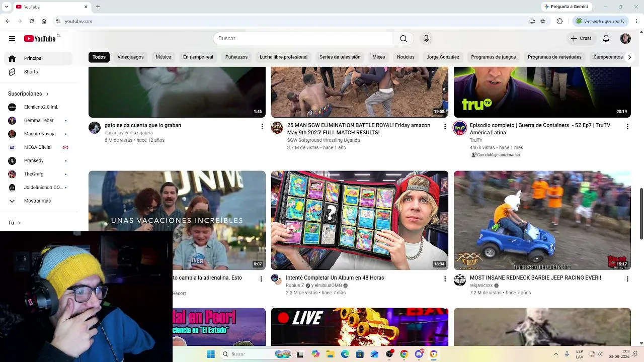The image size is (644, 362).
Task: Open options for 'Intenté Completar Un Album' video
Action: pyautogui.click(x=445, y=279)
